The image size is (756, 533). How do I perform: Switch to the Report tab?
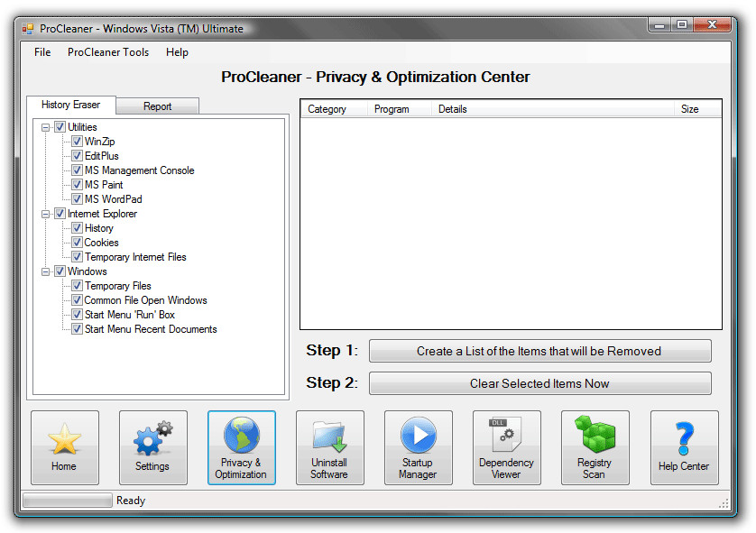pyautogui.click(x=157, y=106)
